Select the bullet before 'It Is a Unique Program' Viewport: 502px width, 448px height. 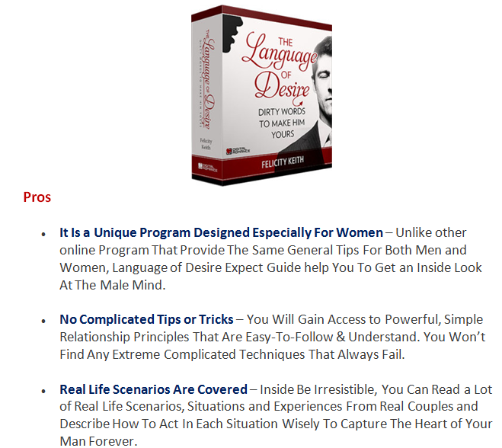(43, 234)
